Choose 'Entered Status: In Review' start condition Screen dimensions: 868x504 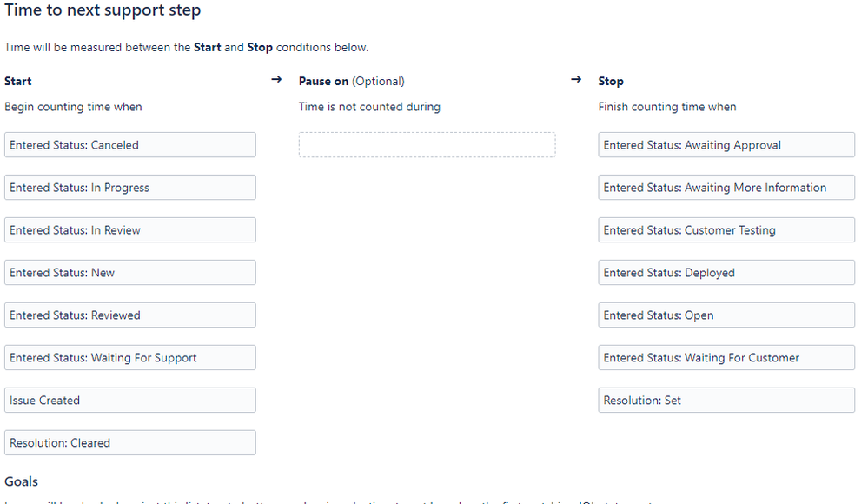coord(130,230)
